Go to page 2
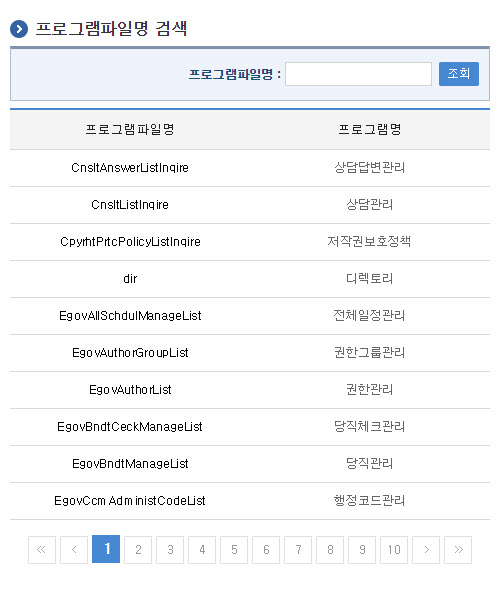Viewport: 500px width, 603px height. (x=138, y=550)
